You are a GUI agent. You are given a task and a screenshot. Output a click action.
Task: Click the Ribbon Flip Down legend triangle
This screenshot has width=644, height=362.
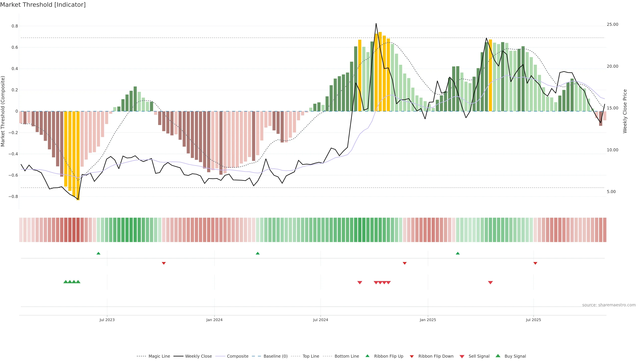click(x=412, y=356)
